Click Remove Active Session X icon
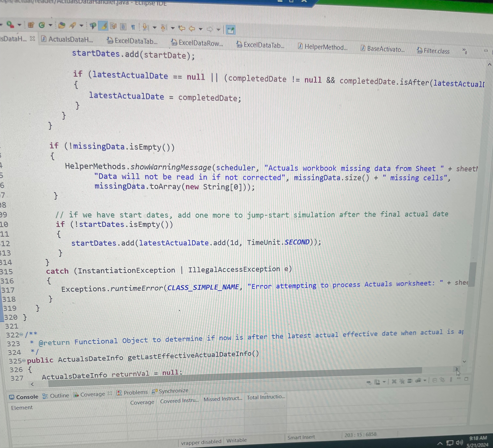Viewport: 493px width, 448px height. [394, 381]
